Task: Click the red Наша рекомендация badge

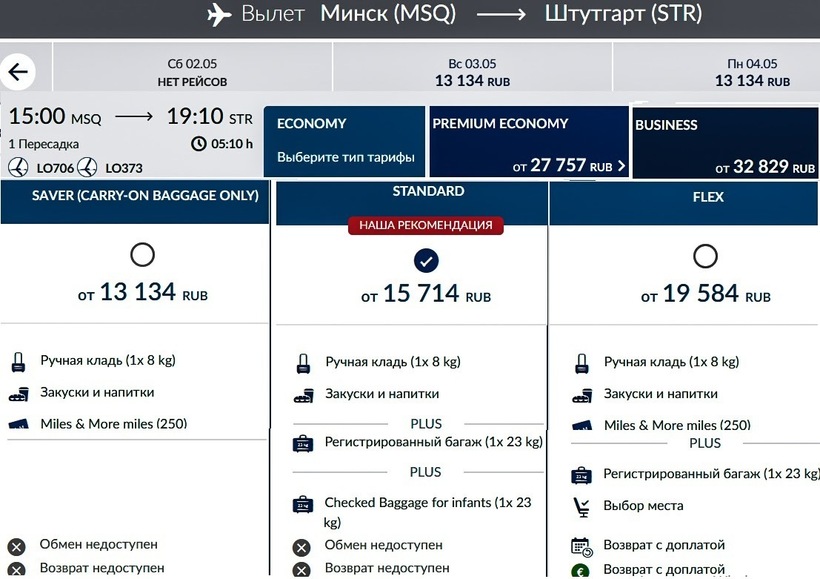Action: [426, 225]
